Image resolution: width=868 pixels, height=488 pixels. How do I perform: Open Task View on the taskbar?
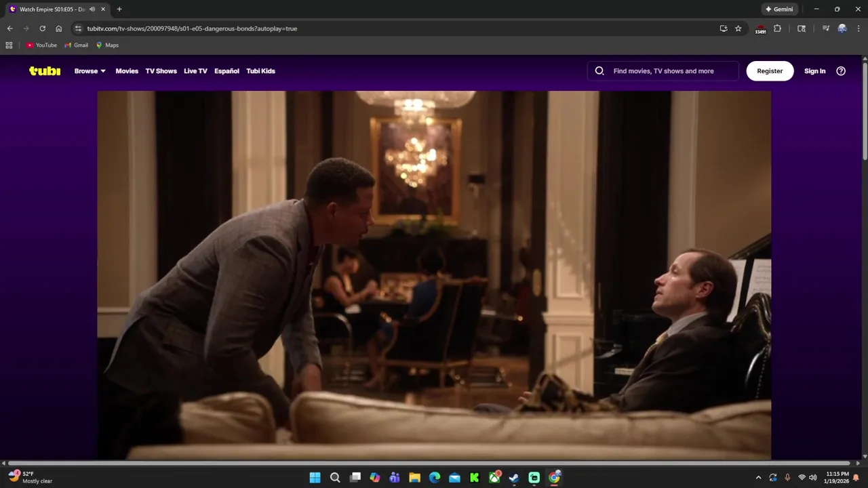tap(355, 478)
